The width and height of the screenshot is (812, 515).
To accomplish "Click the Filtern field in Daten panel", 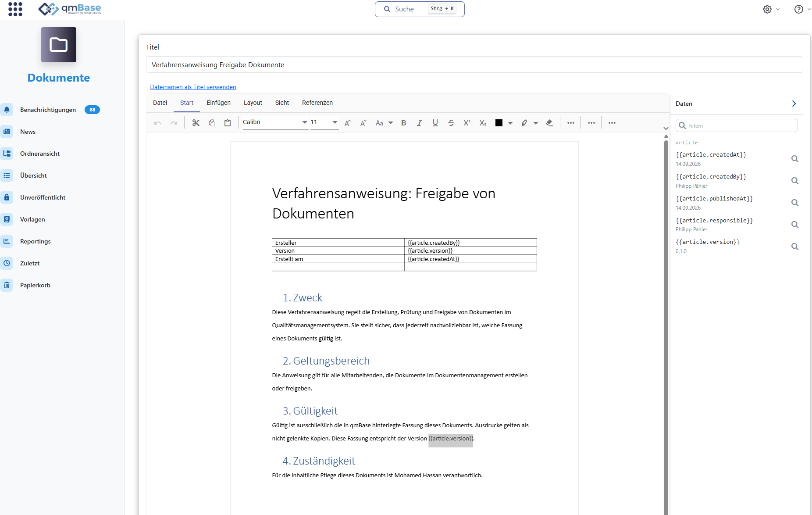I will [x=737, y=125].
